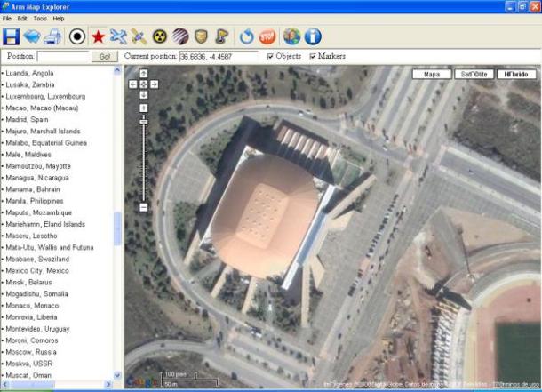Toggle the Markers checkbox
The image size is (542, 392).
click(313, 56)
